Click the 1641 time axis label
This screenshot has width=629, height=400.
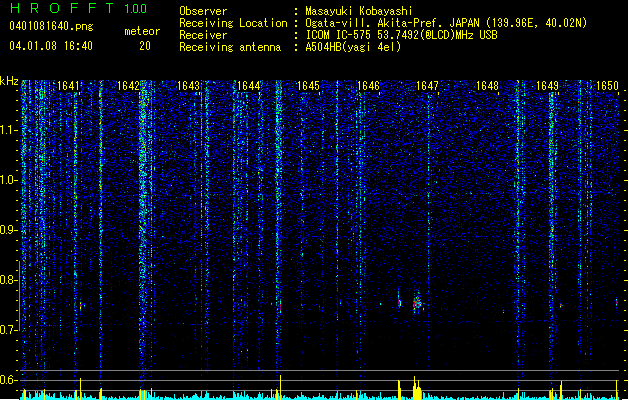coord(68,86)
